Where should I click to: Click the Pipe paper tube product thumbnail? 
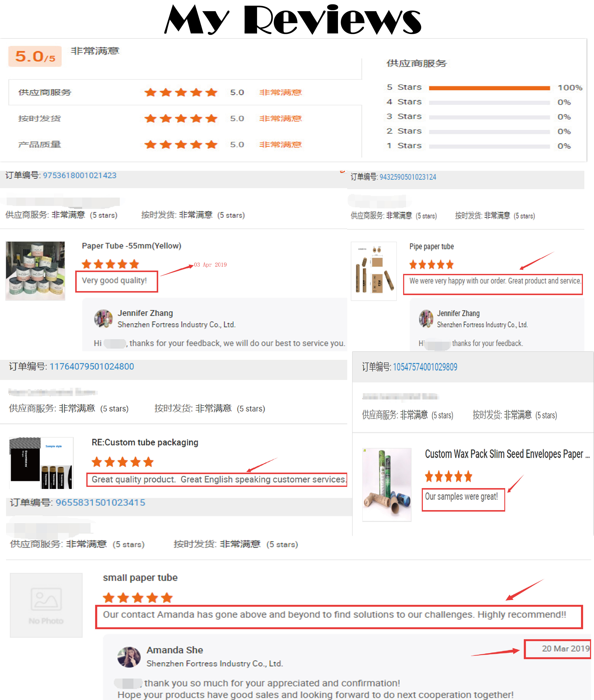(374, 271)
